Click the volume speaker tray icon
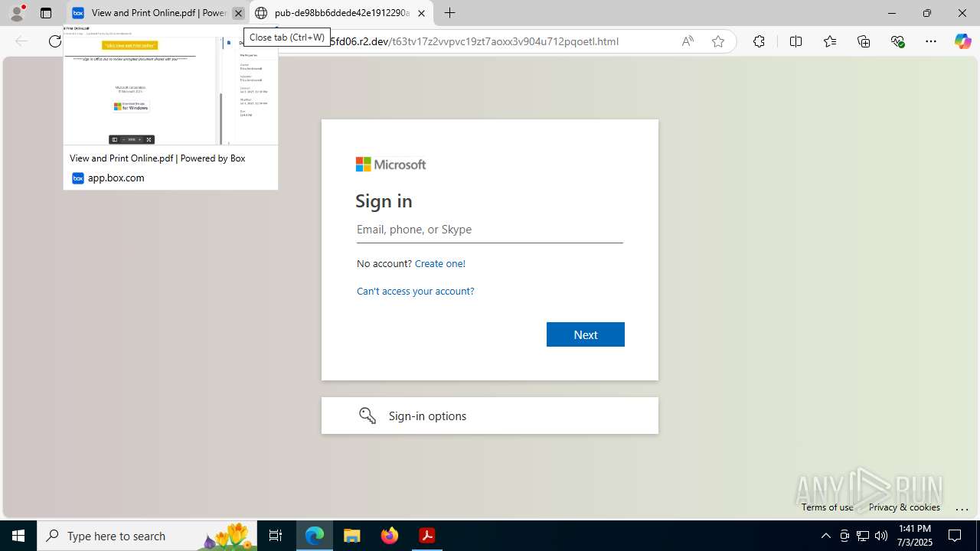This screenshot has height=551, width=980. [881, 536]
